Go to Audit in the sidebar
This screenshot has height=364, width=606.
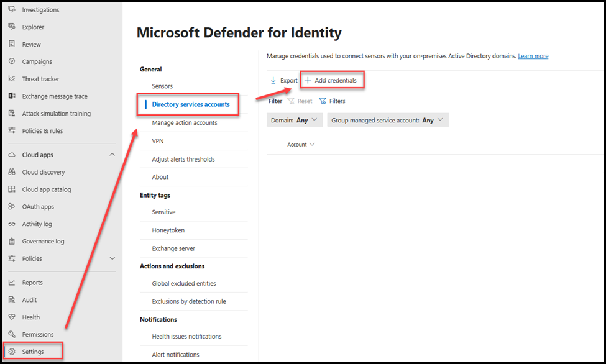click(x=29, y=299)
